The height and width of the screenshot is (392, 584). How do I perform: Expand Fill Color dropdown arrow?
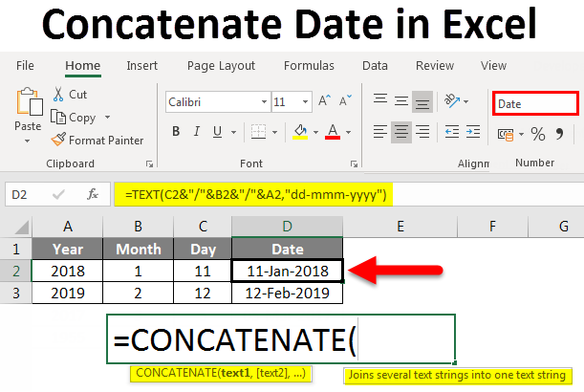315,132
